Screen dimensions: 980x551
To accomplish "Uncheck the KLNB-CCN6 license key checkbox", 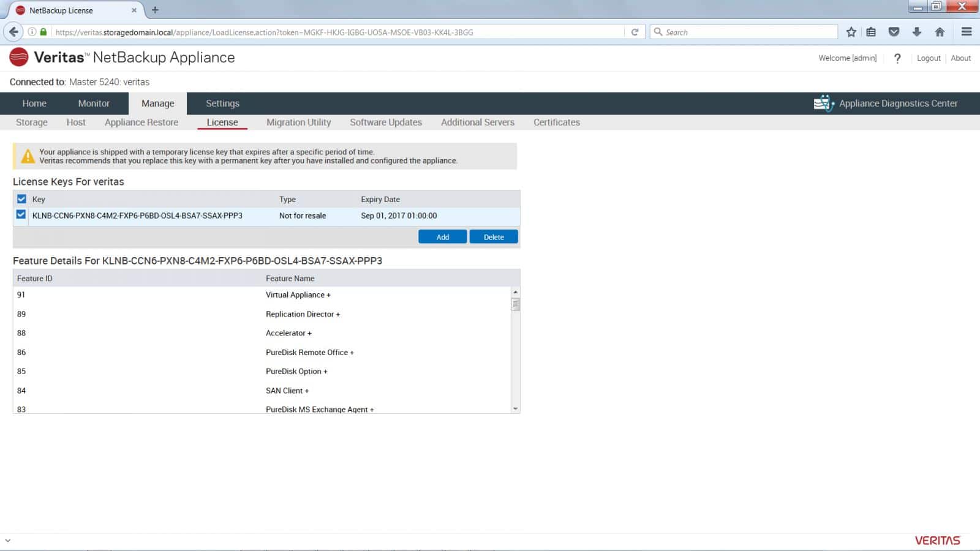I will 21,215.
